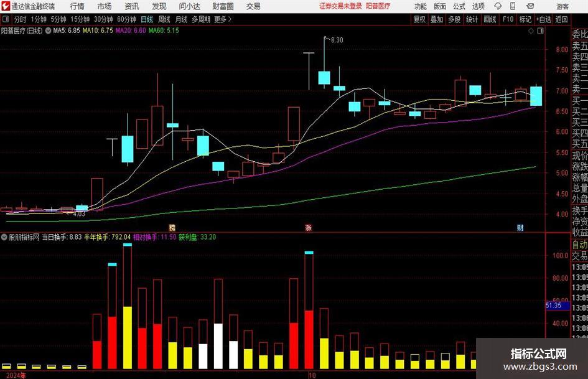This screenshot has width=588, height=379.
Task: Open the 市场 menu
Action: (x=105, y=6)
